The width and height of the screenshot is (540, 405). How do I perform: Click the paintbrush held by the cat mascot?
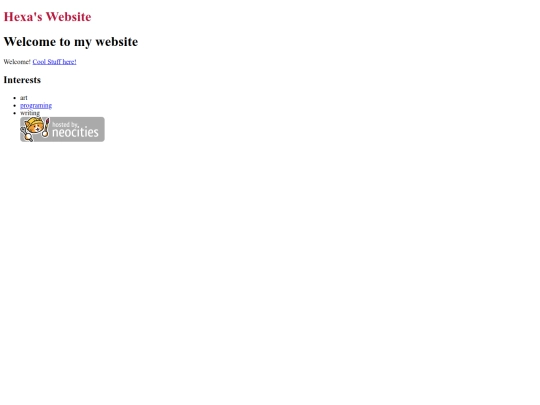[46, 127]
